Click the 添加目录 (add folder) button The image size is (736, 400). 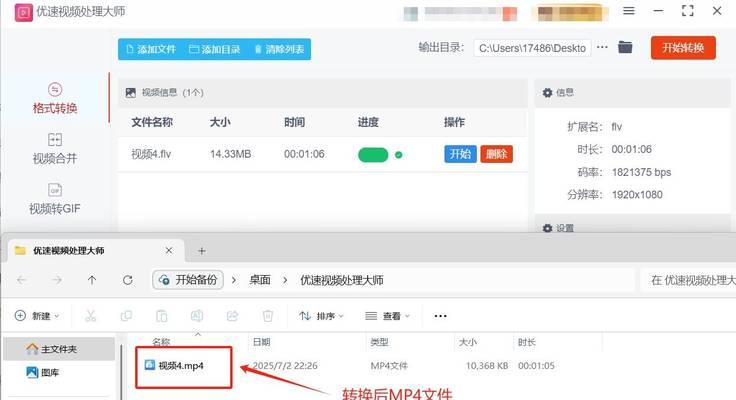215,49
